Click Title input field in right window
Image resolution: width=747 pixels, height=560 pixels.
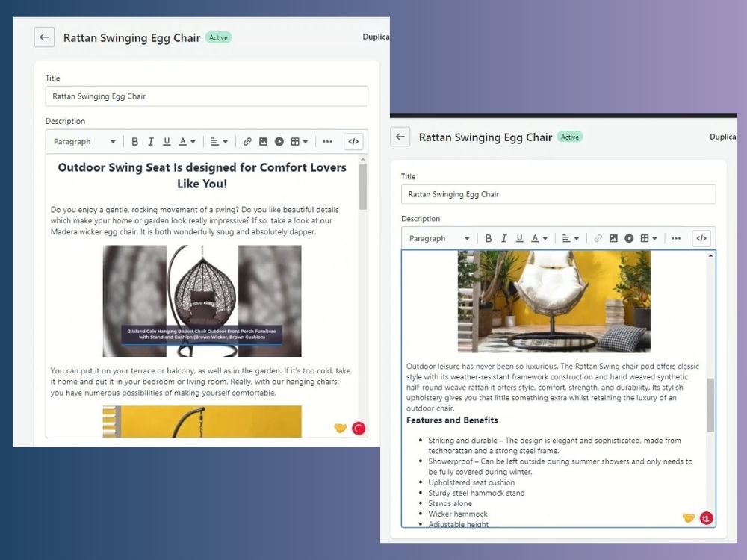coord(558,194)
